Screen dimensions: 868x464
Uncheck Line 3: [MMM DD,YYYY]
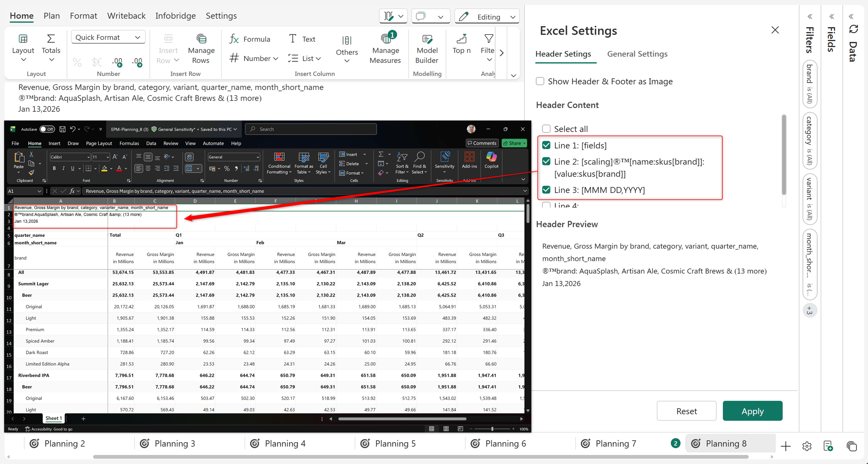click(x=546, y=190)
